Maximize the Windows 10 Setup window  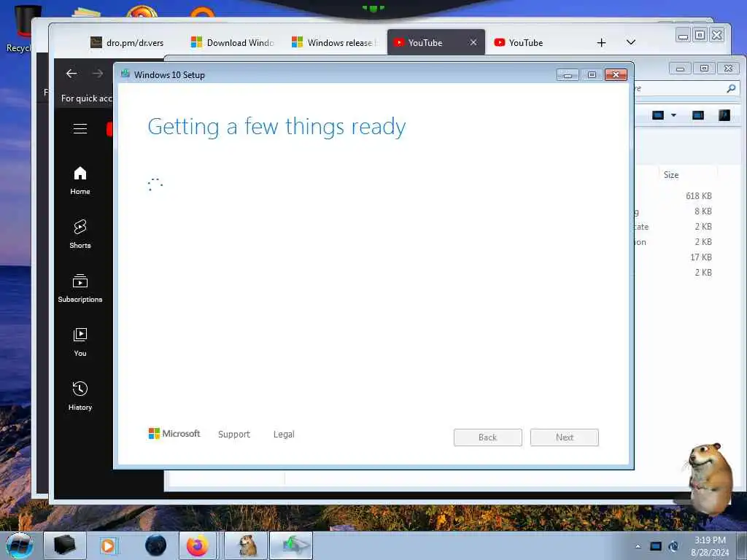pyautogui.click(x=592, y=75)
